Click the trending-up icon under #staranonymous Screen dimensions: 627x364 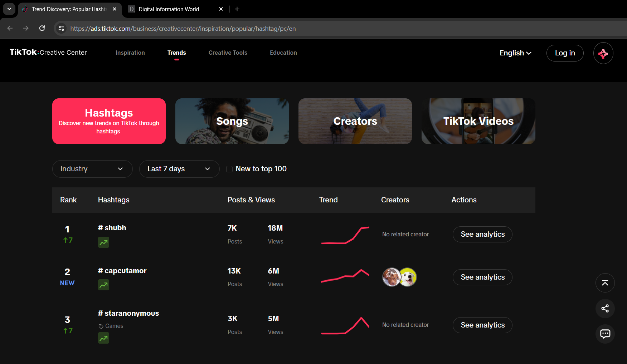pos(104,338)
